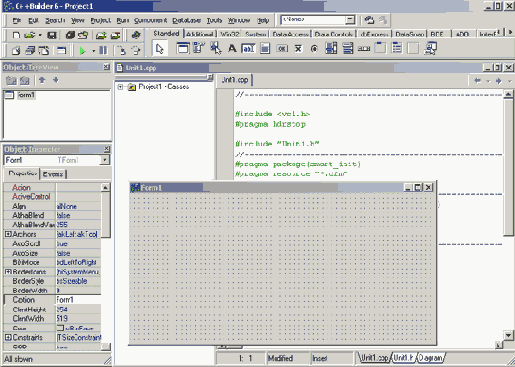Select the Button (OK) component
The width and height of the screenshot is (515, 367).
[282, 49]
